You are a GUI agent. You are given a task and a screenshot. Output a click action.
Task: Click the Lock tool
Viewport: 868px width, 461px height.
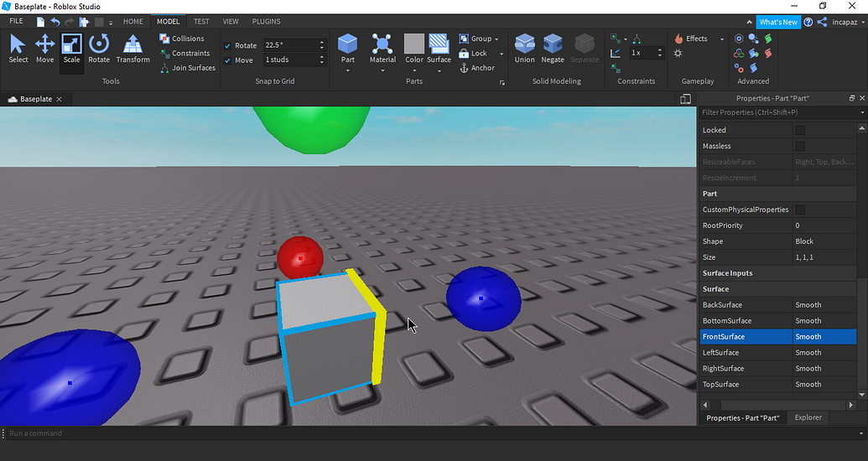coord(473,53)
